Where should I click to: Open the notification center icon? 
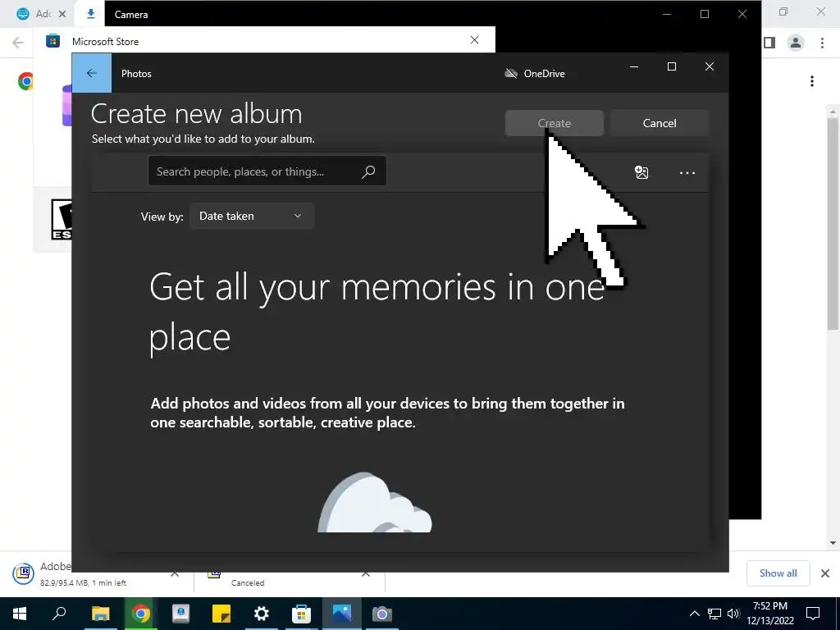813,614
